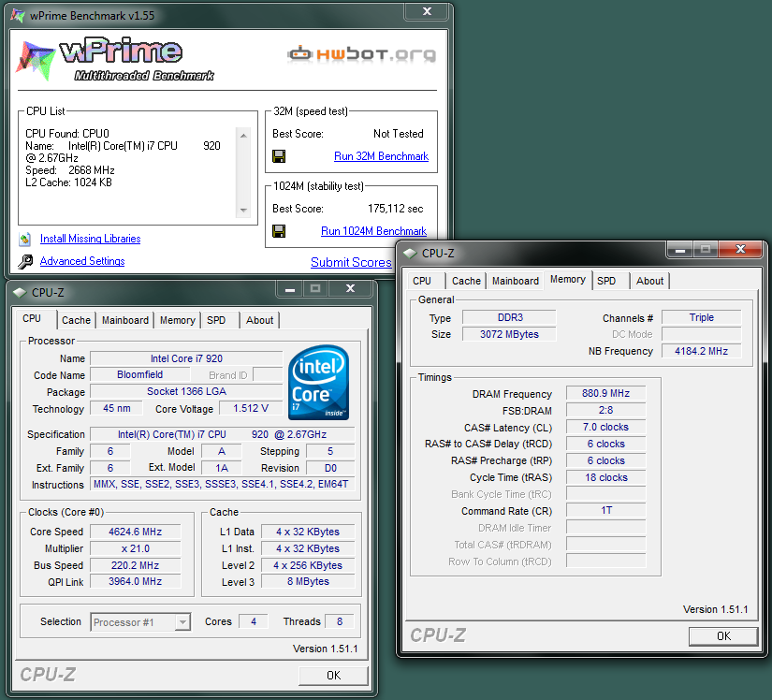Click the Intel Core i7 inside badge
Viewport: 772px width, 700px height.
pyautogui.click(x=318, y=382)
